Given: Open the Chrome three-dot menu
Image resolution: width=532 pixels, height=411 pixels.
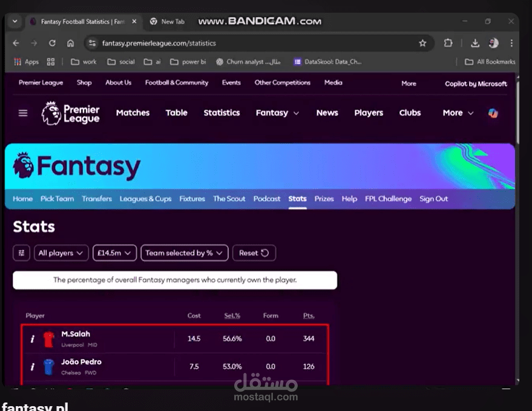Looking at the screenshot, I should [x=511, y=43].
